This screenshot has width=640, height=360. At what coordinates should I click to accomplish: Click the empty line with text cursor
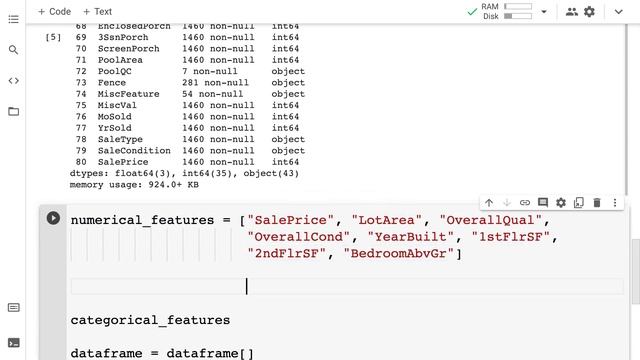click(x=347, y=286)
